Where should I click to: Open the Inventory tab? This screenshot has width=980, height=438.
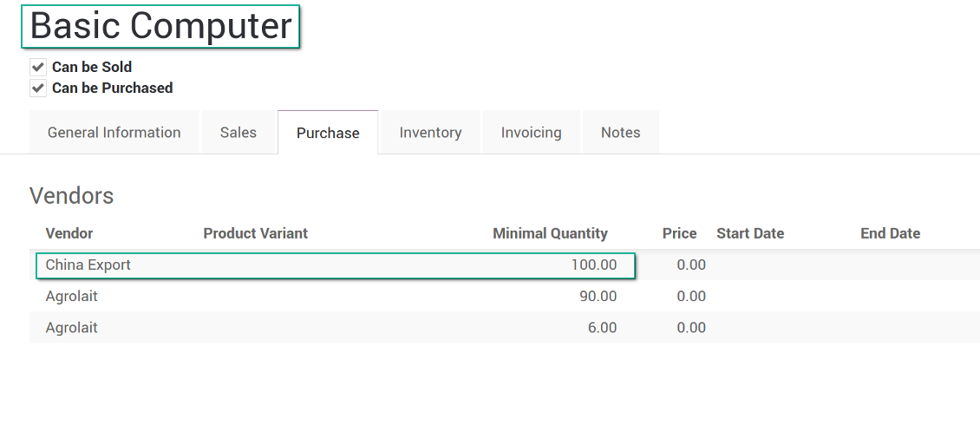coord(430,133)
